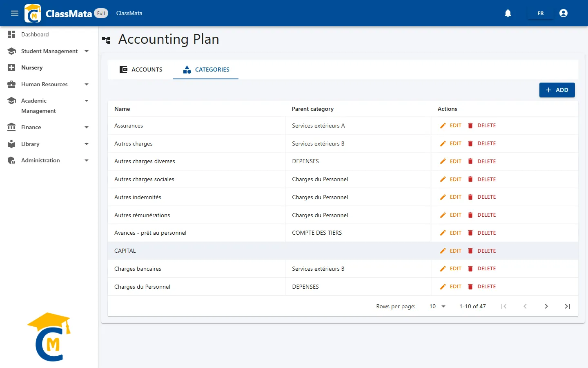Click the Finance bank icon

(x=11, y=127)
